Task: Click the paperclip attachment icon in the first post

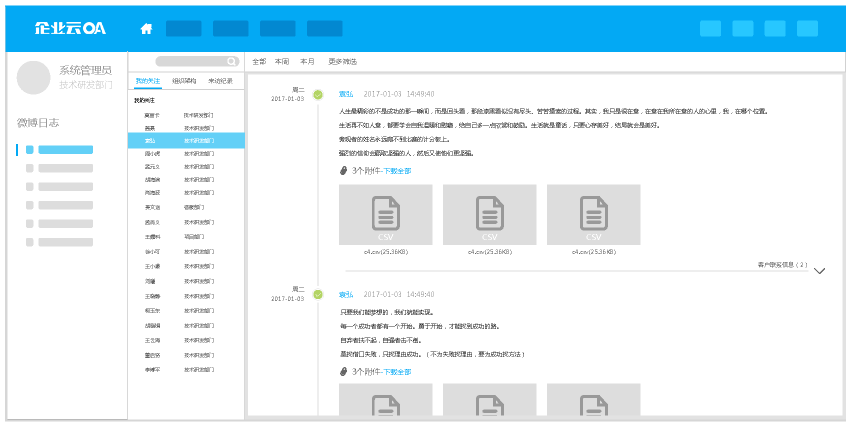Action: (x=344, y=171)
